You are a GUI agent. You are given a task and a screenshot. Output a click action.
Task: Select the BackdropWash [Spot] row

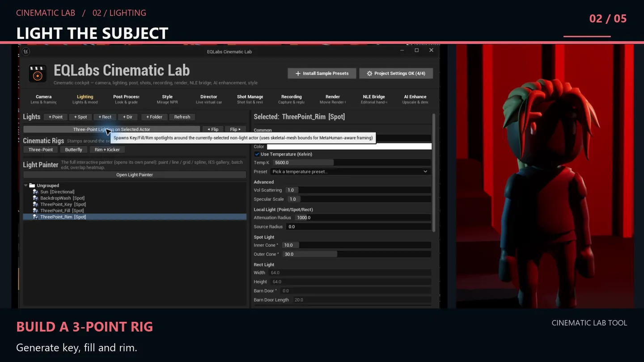[135, 198]
